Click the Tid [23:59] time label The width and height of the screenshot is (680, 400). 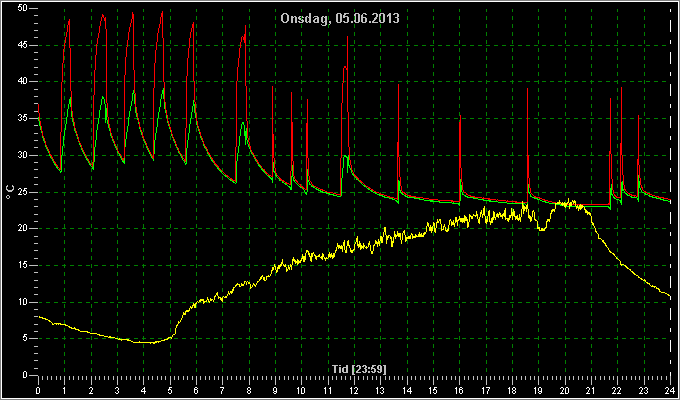pos(359,369)
